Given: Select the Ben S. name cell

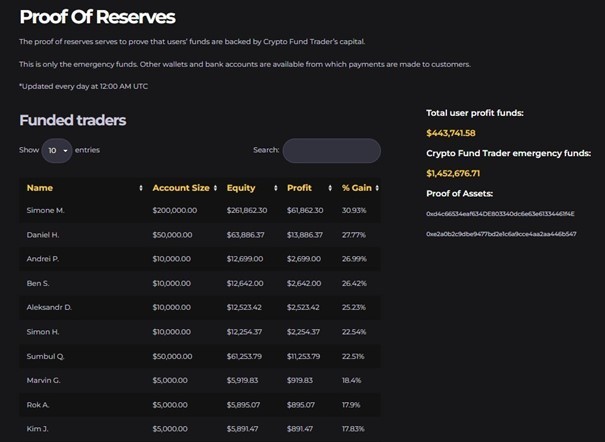Looking at the screenshot, I should pyautogui.click(x=38, y=283).
